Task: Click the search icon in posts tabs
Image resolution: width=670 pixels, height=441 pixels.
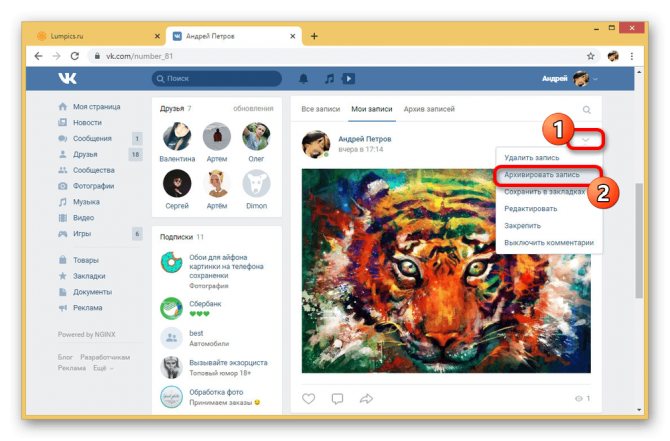Action: [587, 110]
